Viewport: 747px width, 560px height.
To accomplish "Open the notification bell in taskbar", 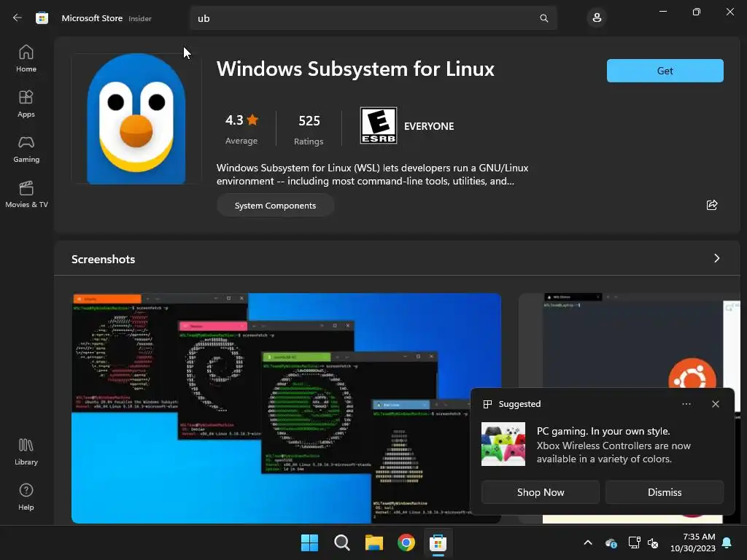I will coord(727,542).
